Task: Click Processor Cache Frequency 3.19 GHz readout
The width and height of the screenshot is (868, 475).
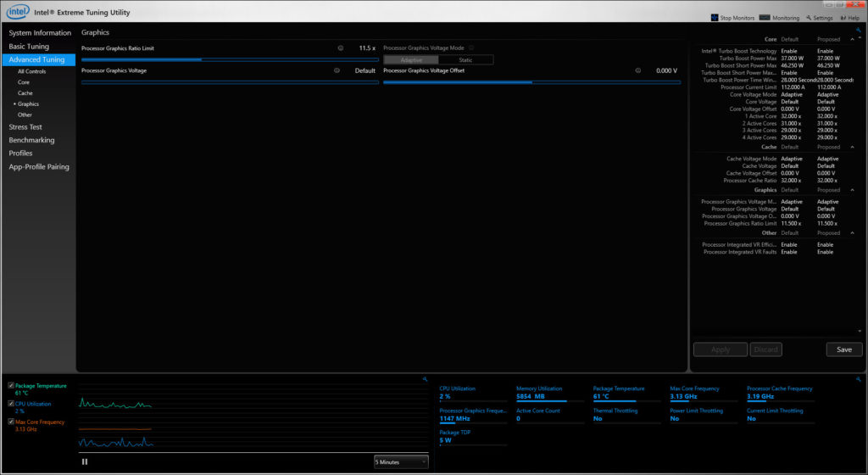Action: [781, 393]
